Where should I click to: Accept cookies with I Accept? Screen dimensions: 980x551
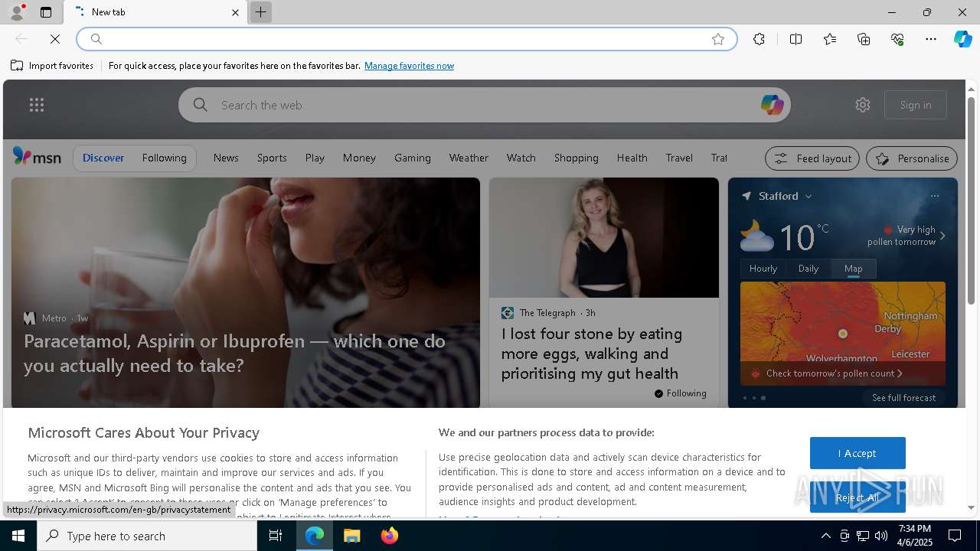(x=857, y=453)
